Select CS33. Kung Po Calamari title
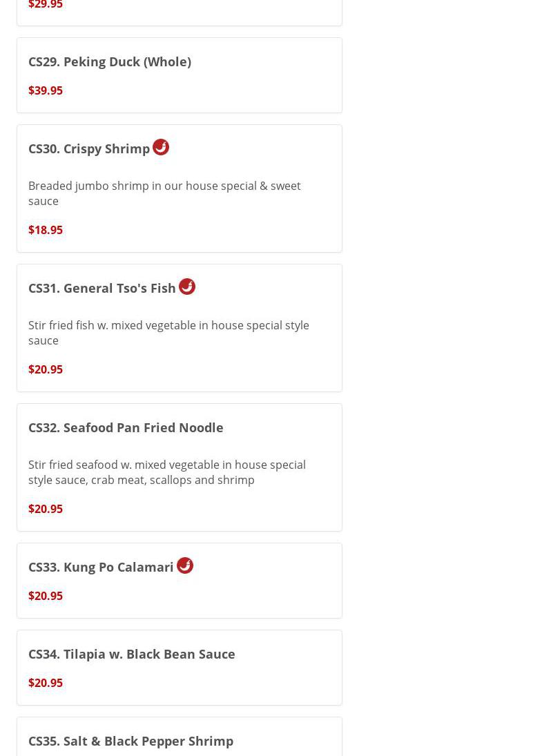The image size is (542, 756). point(101,567)
